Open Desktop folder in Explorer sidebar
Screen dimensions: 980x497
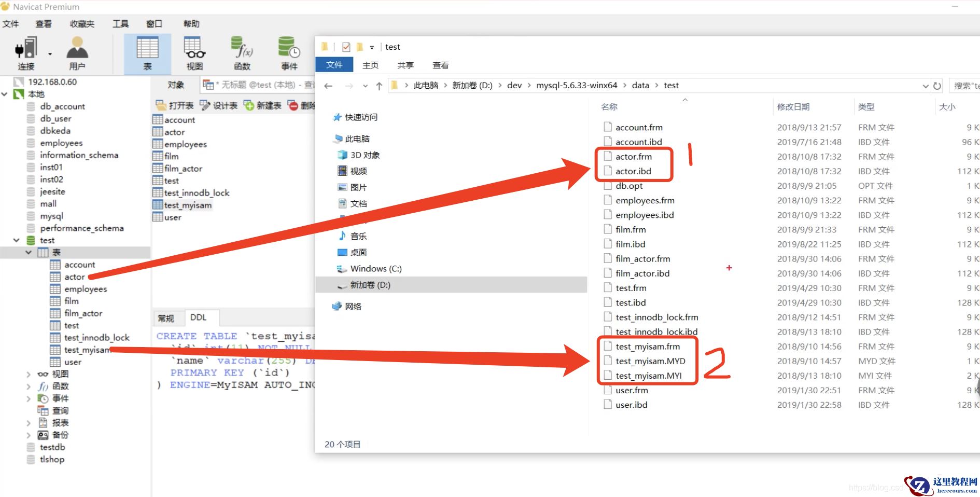352,252
